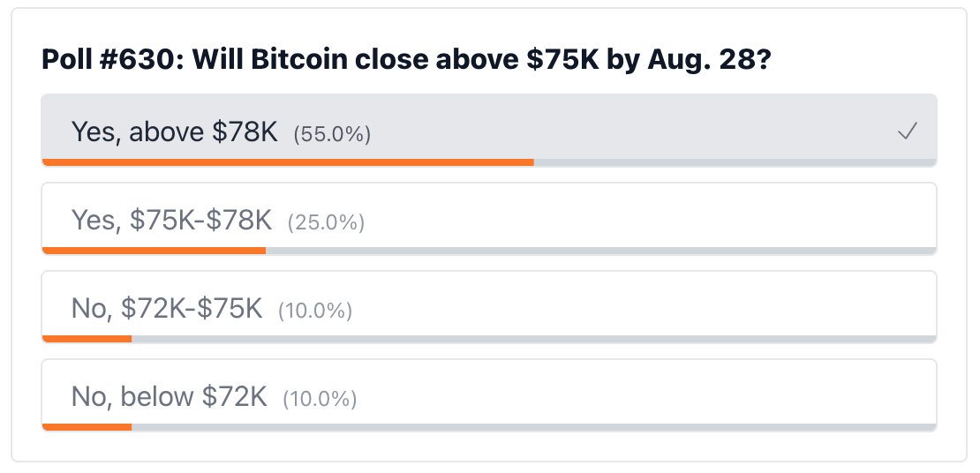Click orange progress bar under "Yes, $75K-$78K"

(154, 251)
